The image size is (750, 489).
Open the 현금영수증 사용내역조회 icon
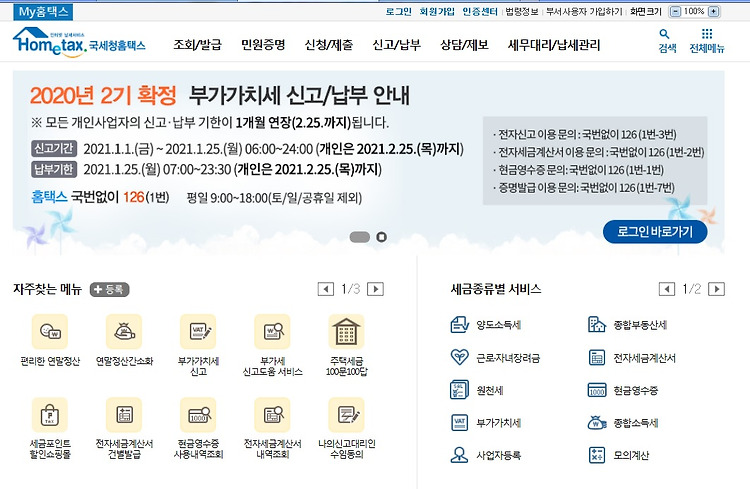[x=198, y=415]
